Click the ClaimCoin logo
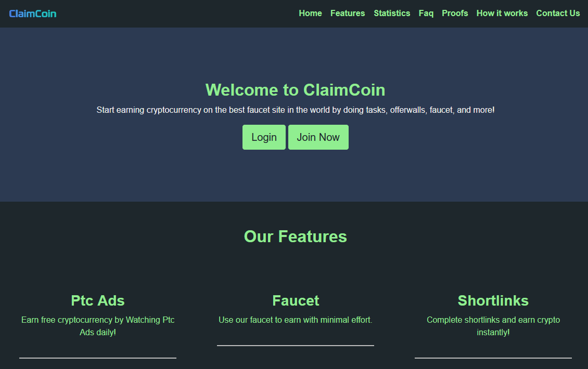588x369 pixels. (x=33, y=14)
